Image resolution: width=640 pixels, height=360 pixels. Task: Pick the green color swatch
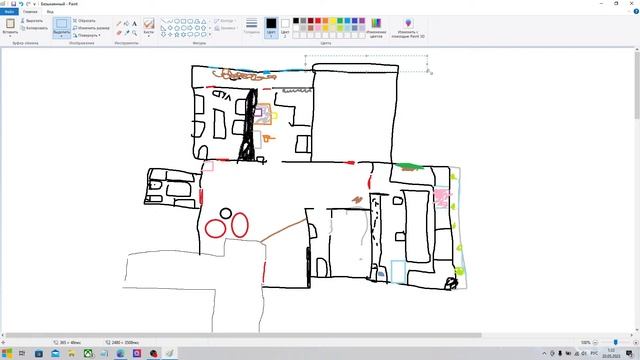340,21
